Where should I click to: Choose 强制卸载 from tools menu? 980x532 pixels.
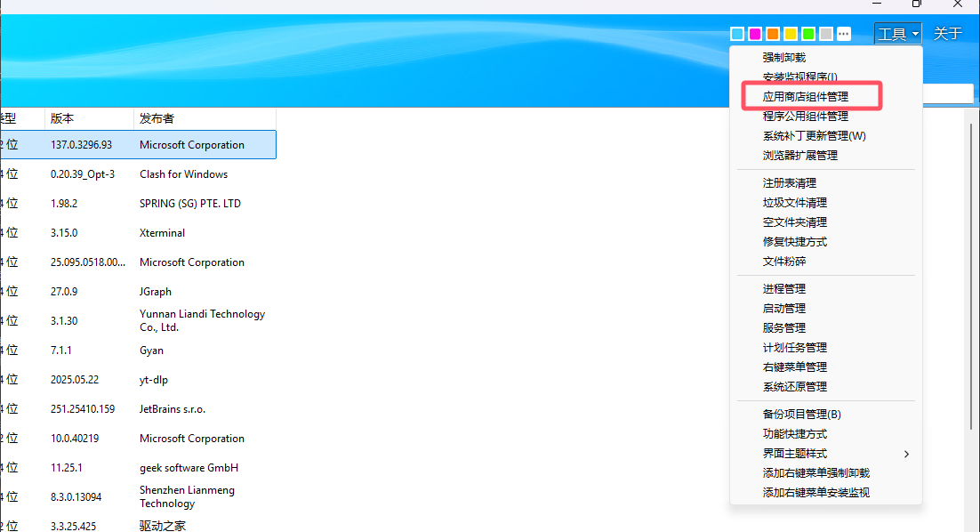click(825, 58)
